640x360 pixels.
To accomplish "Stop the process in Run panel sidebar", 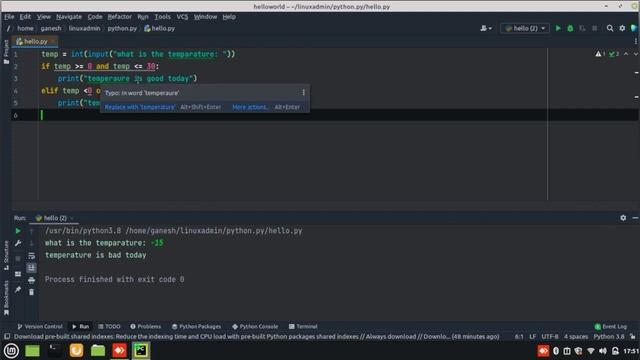I will click(18, 259).
